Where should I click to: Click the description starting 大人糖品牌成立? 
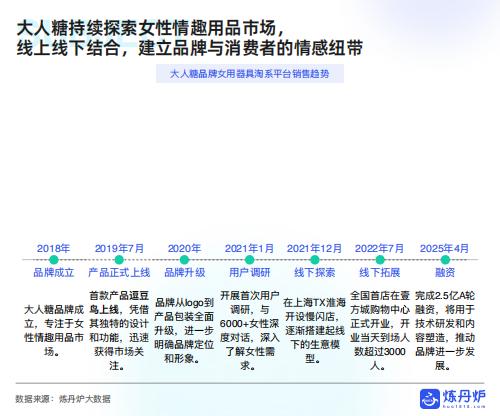54,330
